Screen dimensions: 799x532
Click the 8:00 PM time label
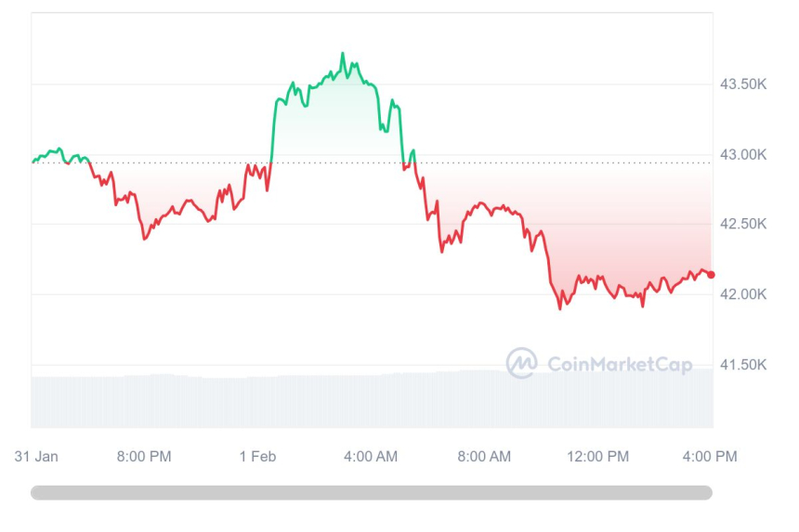point(144,456)
